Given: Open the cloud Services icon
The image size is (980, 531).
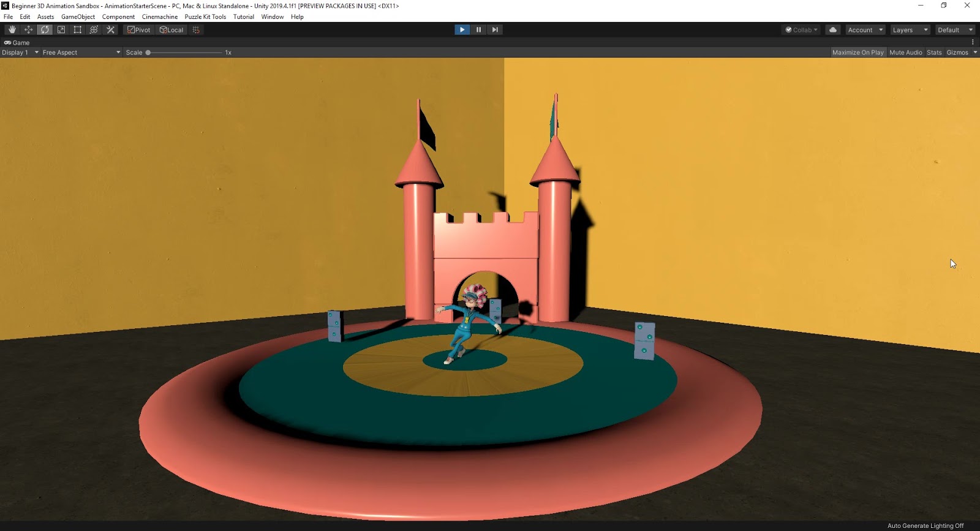Looking at the screenshot, I should pyautogui.click(x=833, y=29).
